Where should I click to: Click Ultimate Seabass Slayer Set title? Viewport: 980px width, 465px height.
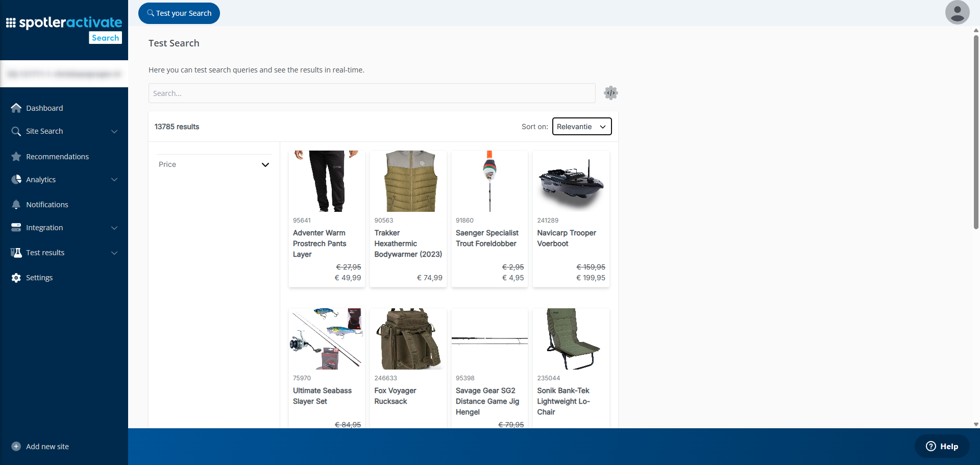pyautogui.click(x=322, y=396)
